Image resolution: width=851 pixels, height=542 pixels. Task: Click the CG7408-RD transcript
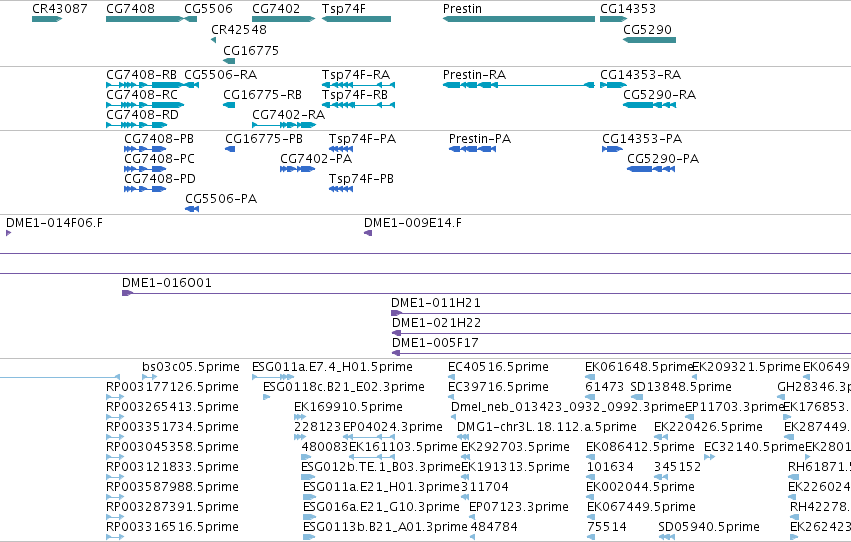(x=137, y=125)
